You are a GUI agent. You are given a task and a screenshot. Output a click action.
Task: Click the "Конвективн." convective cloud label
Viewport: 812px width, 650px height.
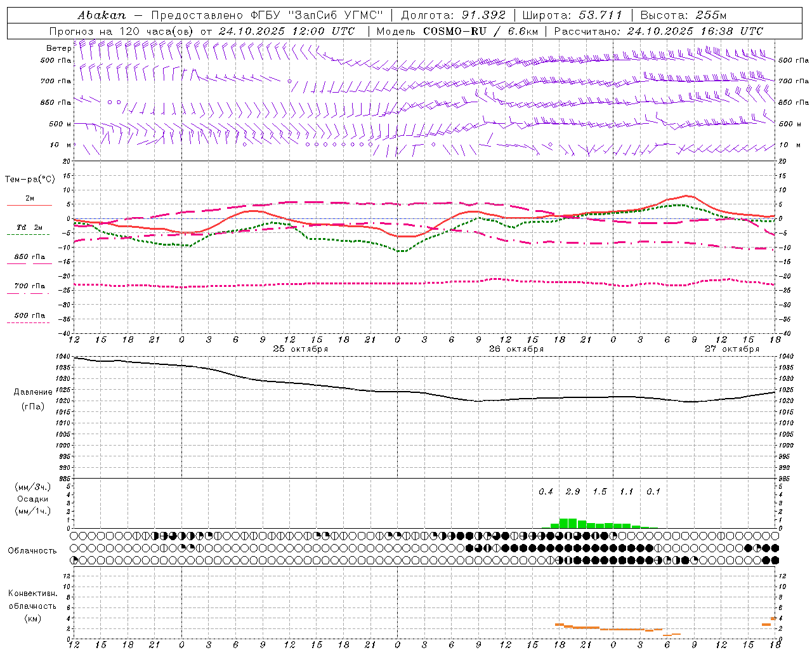(x=33, y=594)
